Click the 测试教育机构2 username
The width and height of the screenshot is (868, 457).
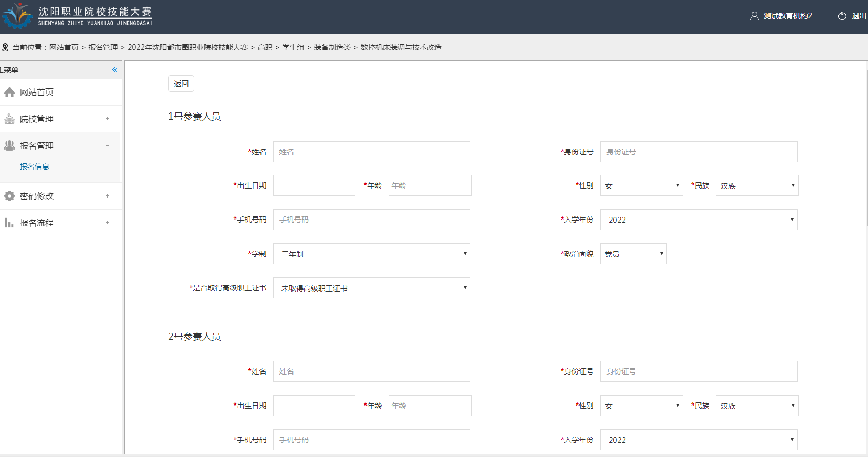[x=788, y=16]
